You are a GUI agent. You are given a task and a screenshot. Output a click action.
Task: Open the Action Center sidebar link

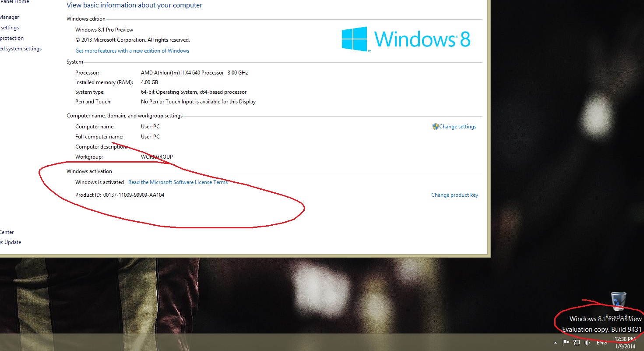tap(7, 232)
